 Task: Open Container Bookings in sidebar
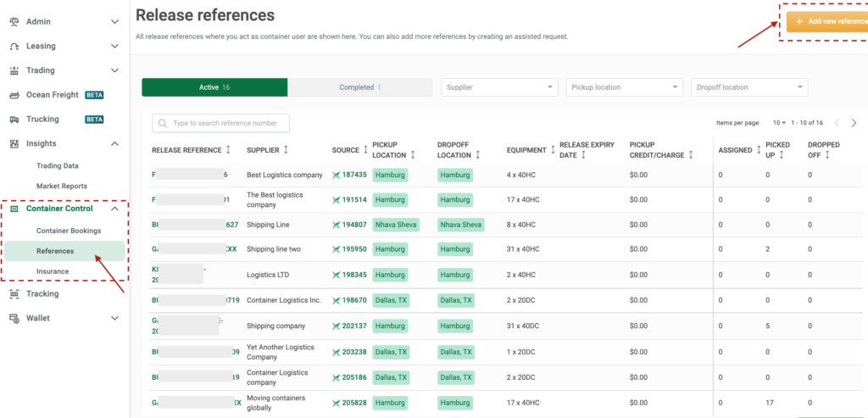tap(69, 231)
